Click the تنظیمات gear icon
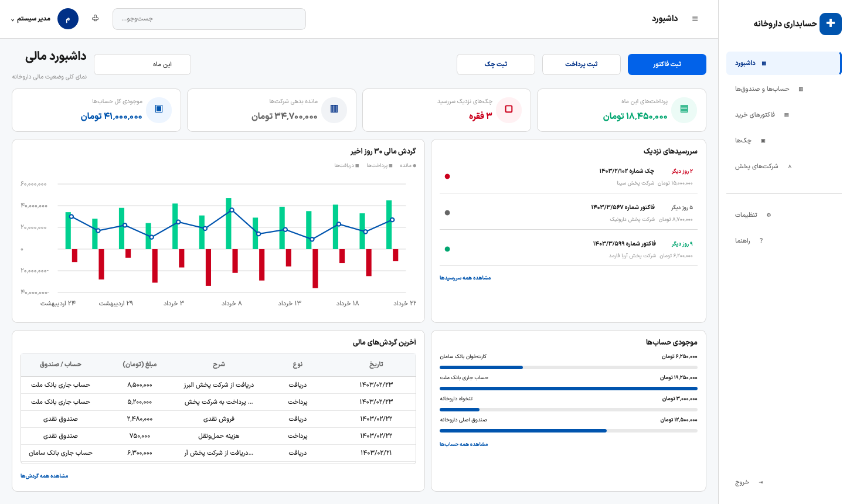 pyautogui.click(x=769, y=215)
